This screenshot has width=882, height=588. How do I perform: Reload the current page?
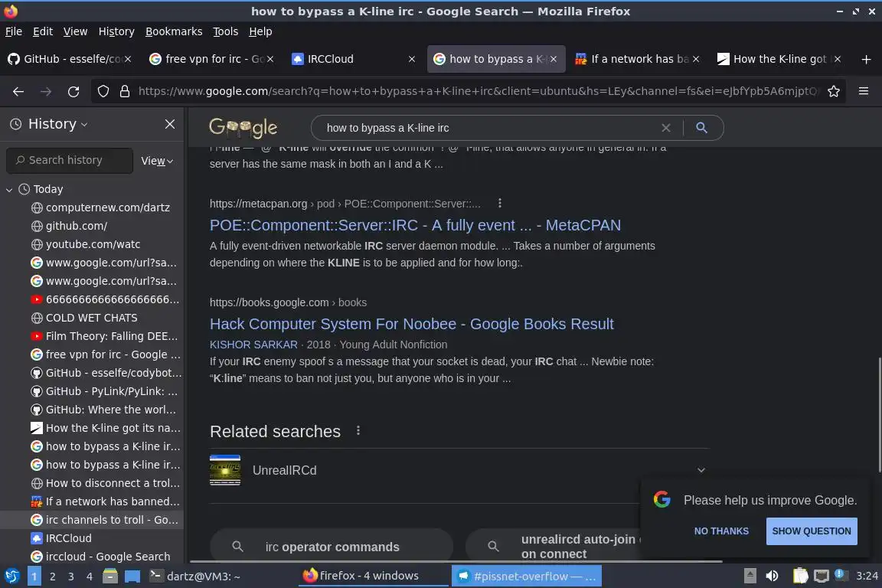coord(73,91)
